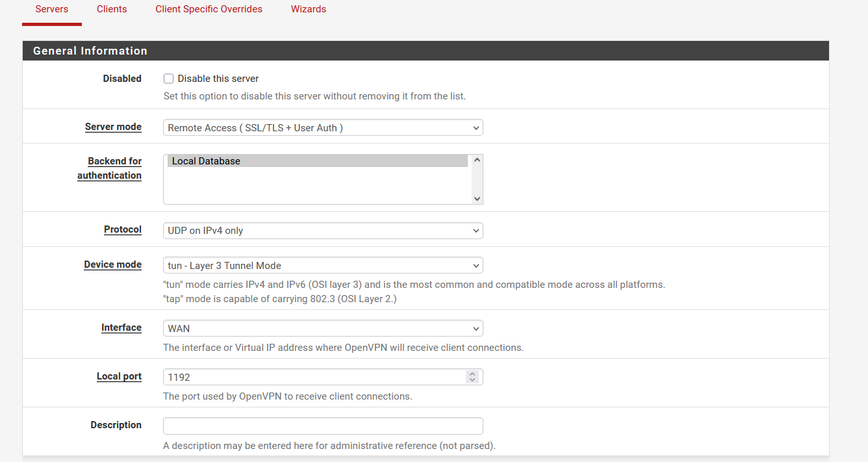Switch to the Wizards tab

(x=308, y=9)
